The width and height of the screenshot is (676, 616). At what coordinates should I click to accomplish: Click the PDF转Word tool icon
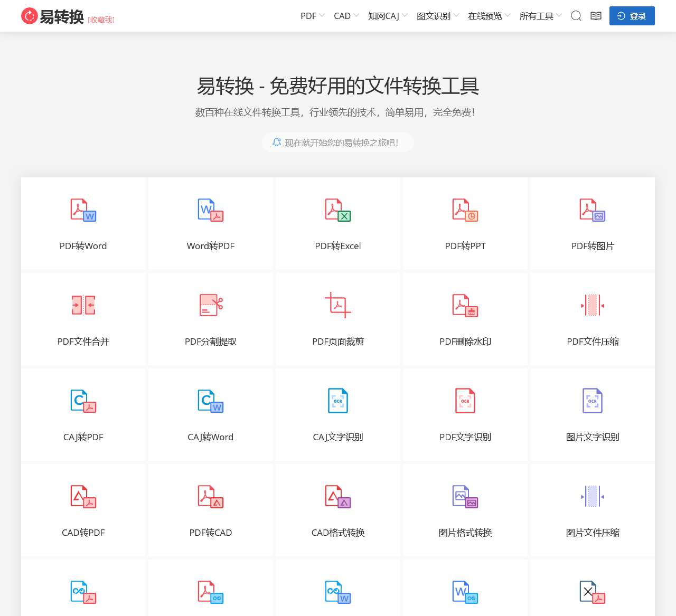(83, 210)
